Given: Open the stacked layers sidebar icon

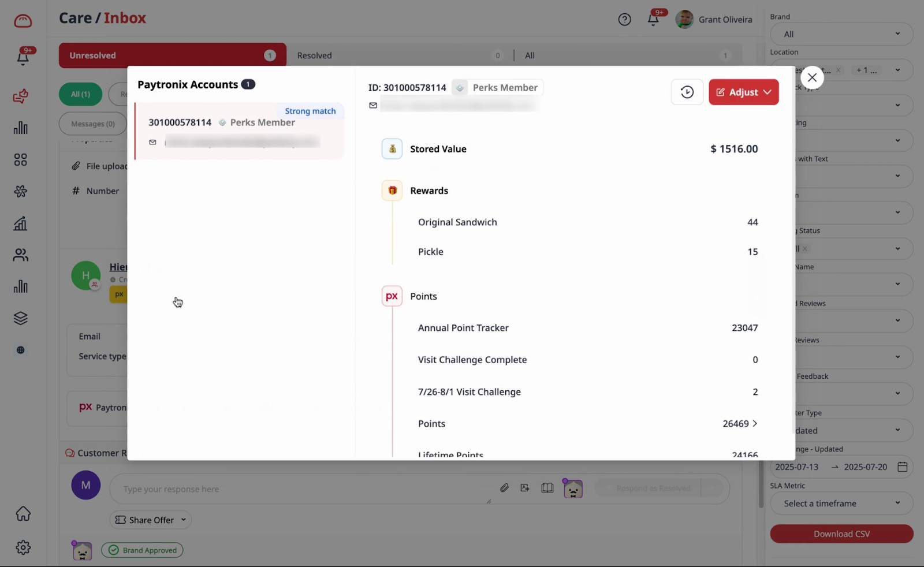Looking at the screenshot, I should [x=21, y=318].
